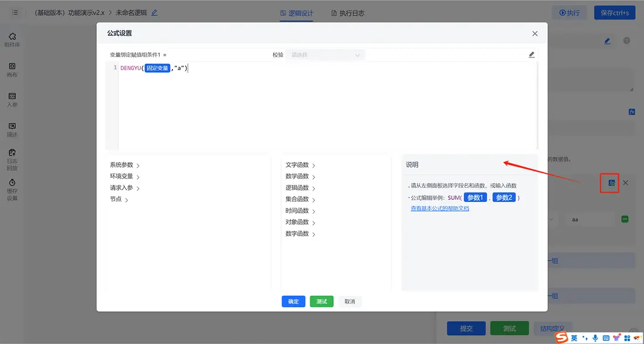
Task: Click 确定 button in formula dialog
Action: 293,301
